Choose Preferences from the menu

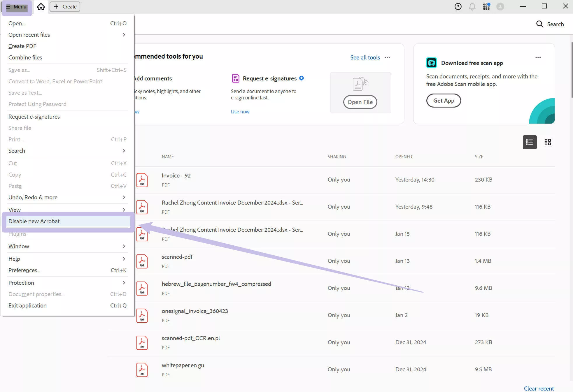pyautogui.click(x=24, y=270)
